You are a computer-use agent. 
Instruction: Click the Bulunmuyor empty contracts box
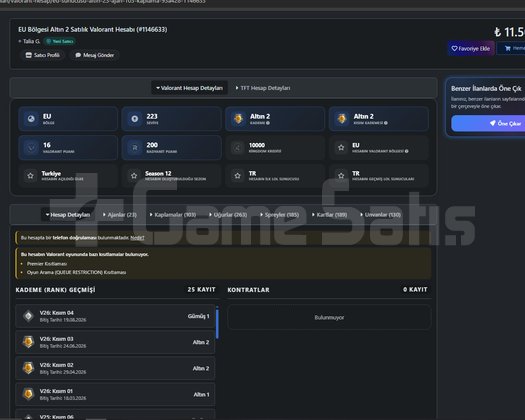pos(329,317)
